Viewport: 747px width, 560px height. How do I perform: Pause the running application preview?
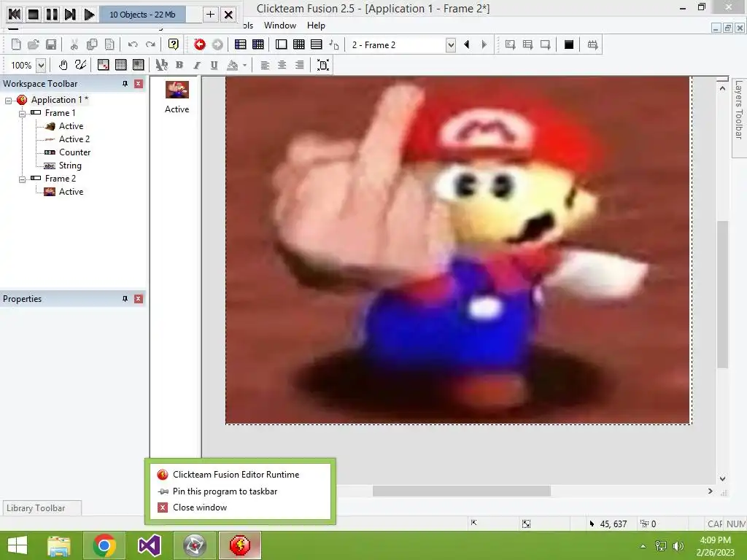(x=52, y=15)
